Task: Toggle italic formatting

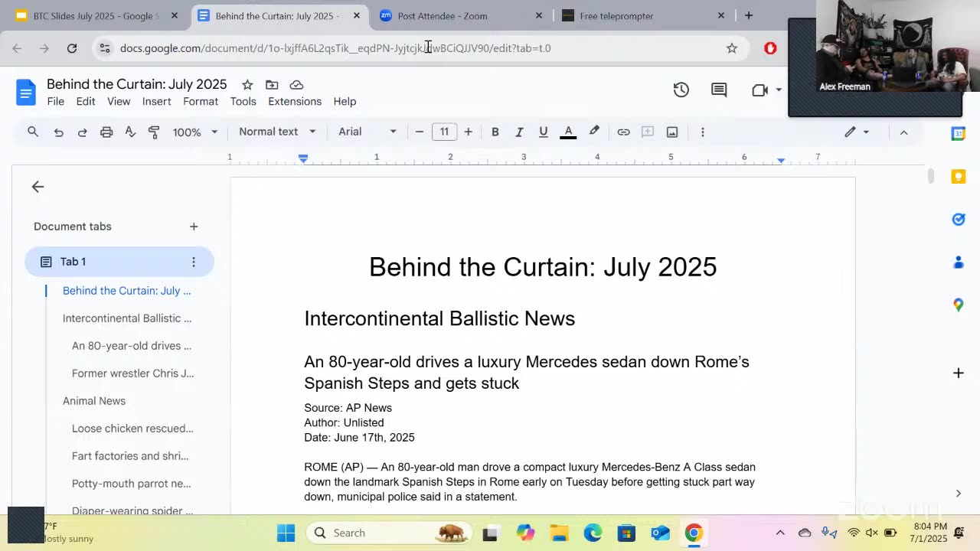Action: pyautogui.click(x=519, y=132)
